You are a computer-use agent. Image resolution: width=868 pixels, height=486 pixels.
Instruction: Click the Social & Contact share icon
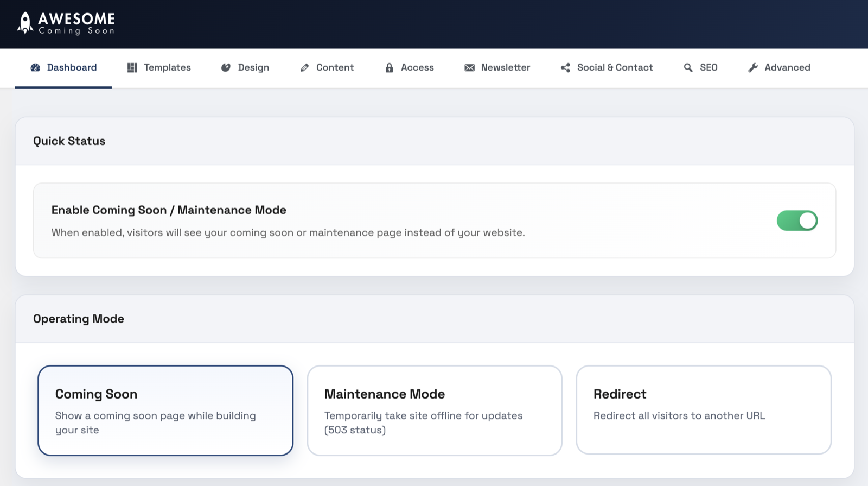(x=565, y=67)
